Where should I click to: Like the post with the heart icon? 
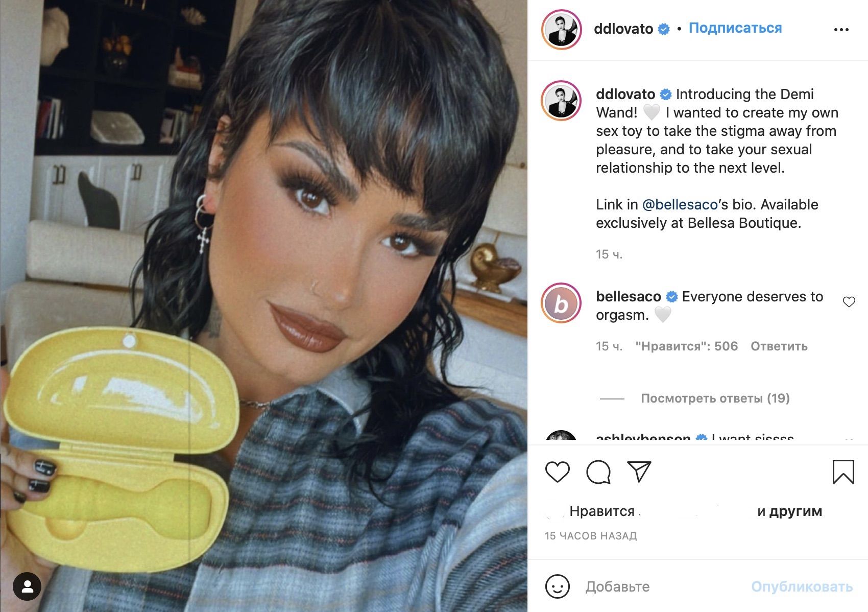click(557, 472)
